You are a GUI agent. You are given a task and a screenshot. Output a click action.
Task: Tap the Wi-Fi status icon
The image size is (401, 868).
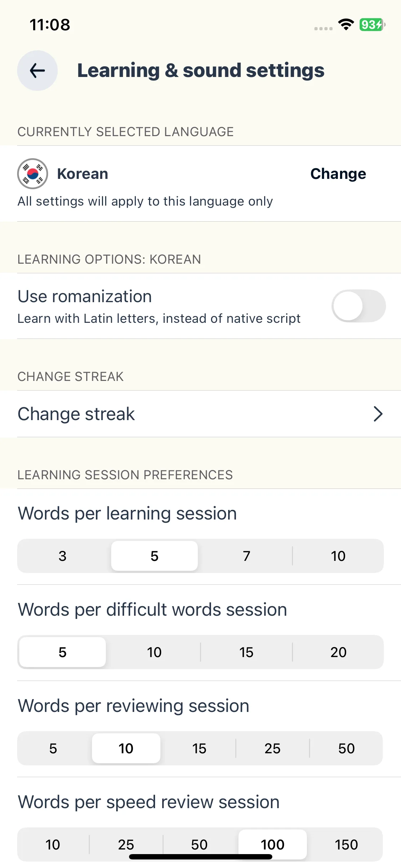click(x=346, y=25)
